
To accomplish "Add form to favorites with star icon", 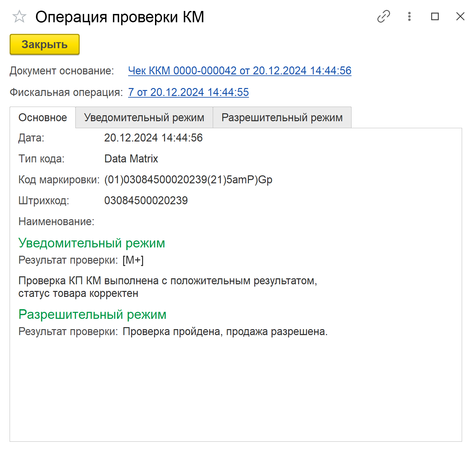I will coord(19,17).
